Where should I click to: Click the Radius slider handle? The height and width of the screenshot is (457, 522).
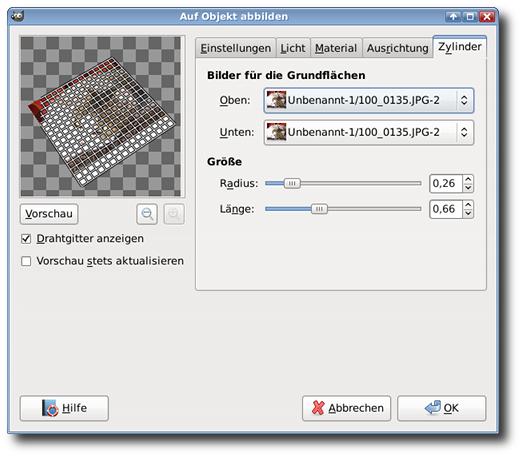click(x=292, y=183)
